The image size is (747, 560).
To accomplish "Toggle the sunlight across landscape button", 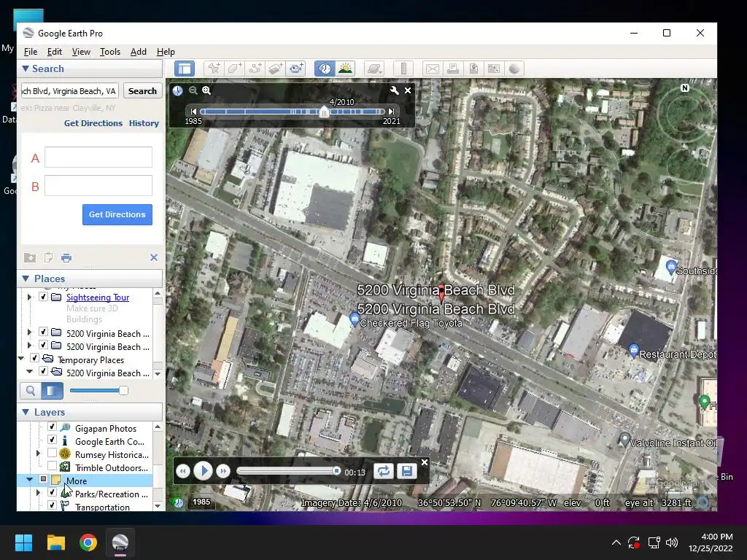I will (345, 69).
